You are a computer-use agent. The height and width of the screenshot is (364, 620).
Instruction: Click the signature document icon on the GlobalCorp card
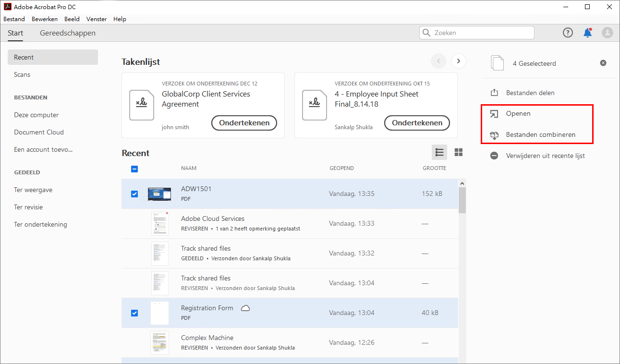[x=142, y=105]
